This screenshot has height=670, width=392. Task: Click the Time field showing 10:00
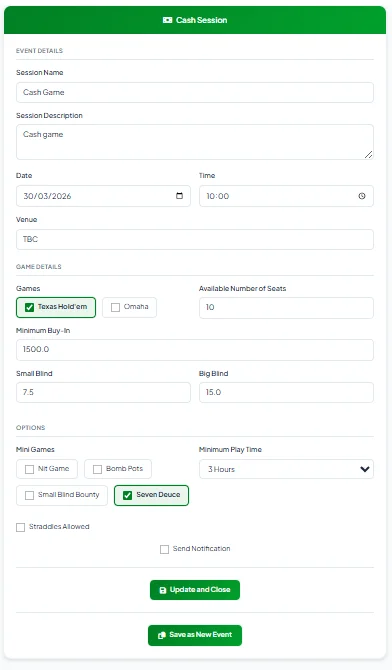pyautogui.click(x=286, y=196)
